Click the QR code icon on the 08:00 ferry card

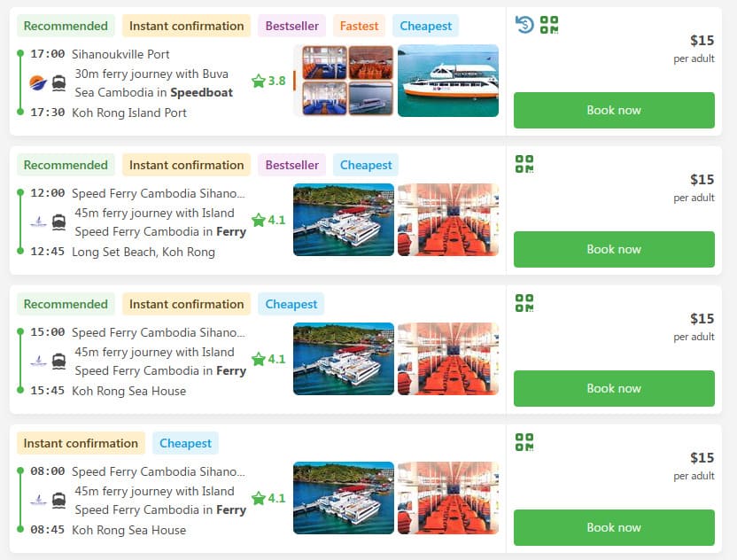pyautogui.click(x=524, y=442)
